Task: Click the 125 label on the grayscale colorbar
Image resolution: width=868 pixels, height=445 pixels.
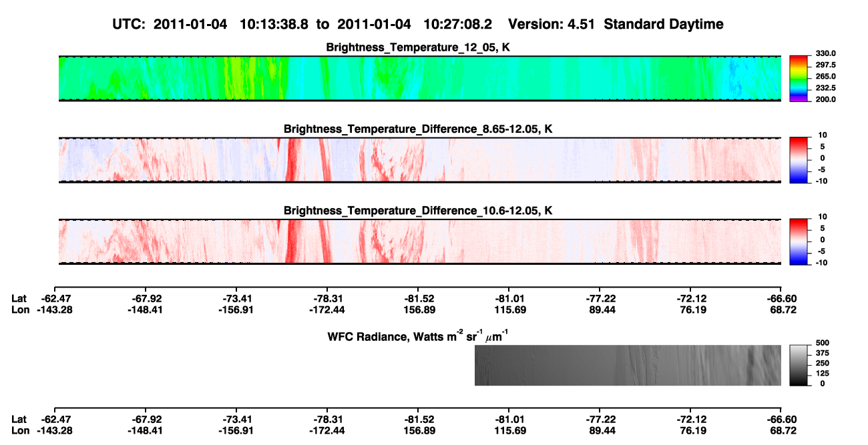Action: [821, 373]
